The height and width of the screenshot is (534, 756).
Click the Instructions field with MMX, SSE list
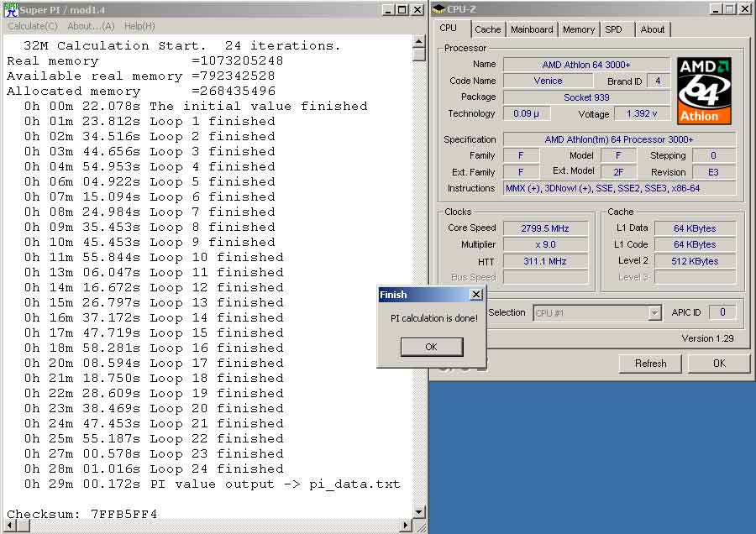point(619,188)
